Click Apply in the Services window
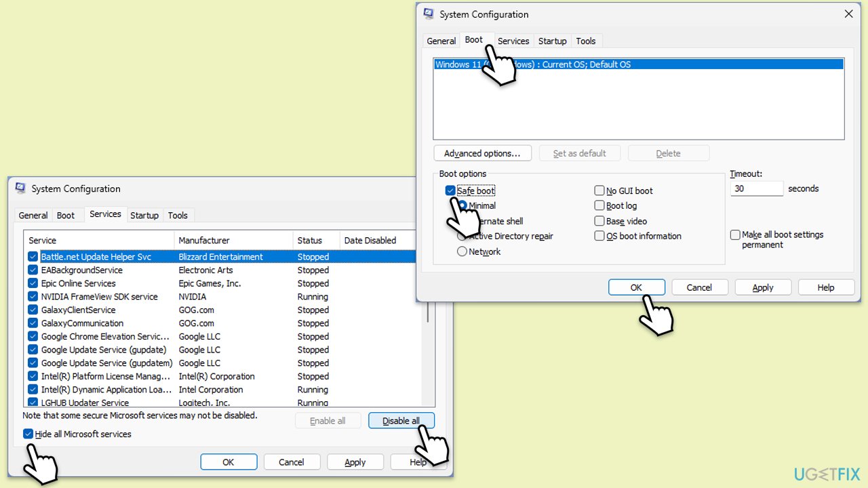868x488 pixels. [x=355, y=462]
